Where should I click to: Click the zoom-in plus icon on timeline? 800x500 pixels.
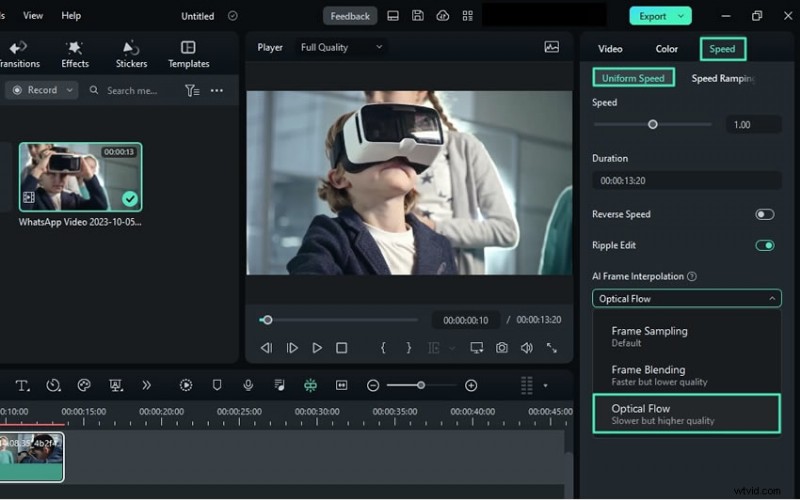tap(471, 385)
